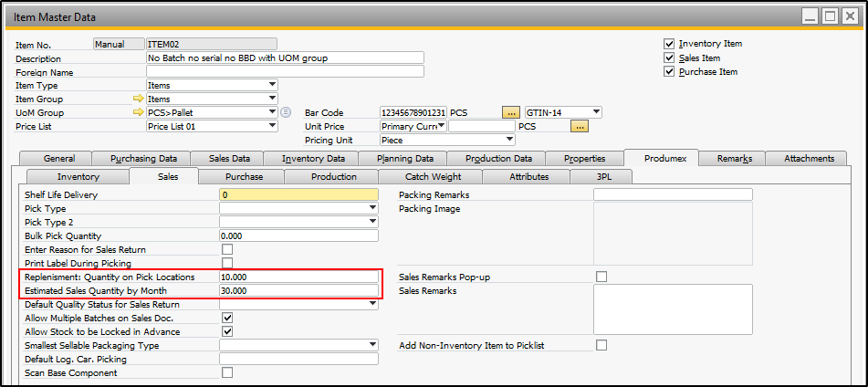The image size is (868, 387).
Task: Click the UoM Group link arrow
Action: click(139, 112)
